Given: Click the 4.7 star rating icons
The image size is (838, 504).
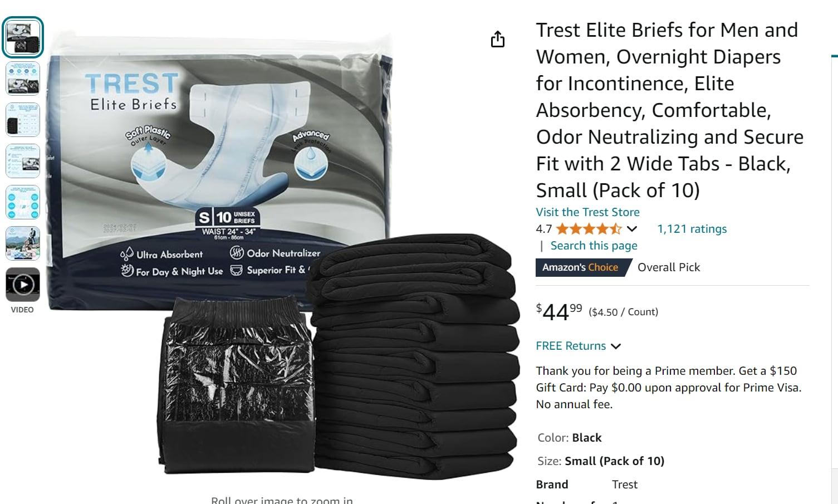Looking at the screenshot, I should 589,229.
